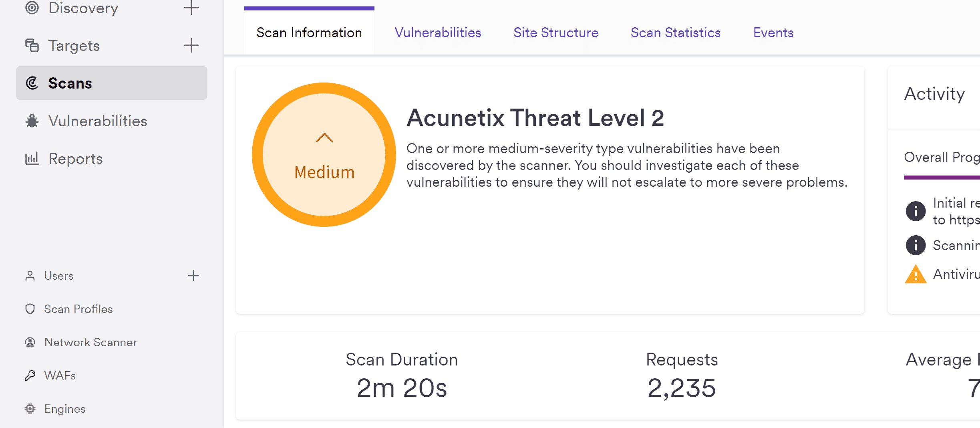
Task: Click the Discovery target icon in sidebar
Action: tap(32, 8)
